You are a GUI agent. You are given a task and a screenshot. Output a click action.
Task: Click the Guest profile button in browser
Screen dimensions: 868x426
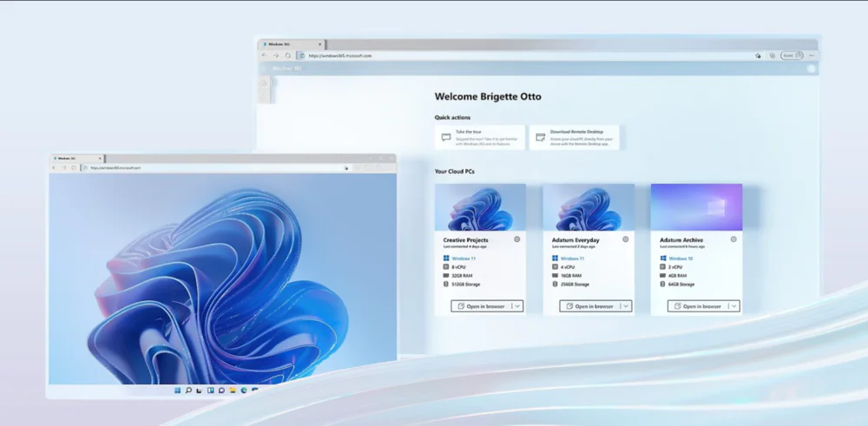coord(792,56)
